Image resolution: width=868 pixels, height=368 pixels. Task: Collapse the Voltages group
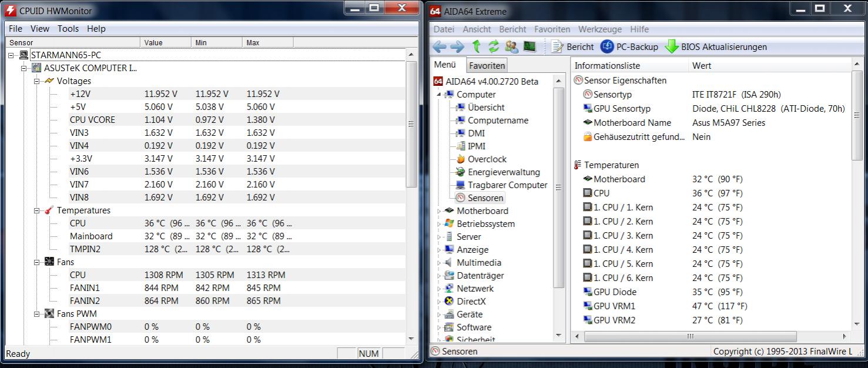click(x=36, y=81)
